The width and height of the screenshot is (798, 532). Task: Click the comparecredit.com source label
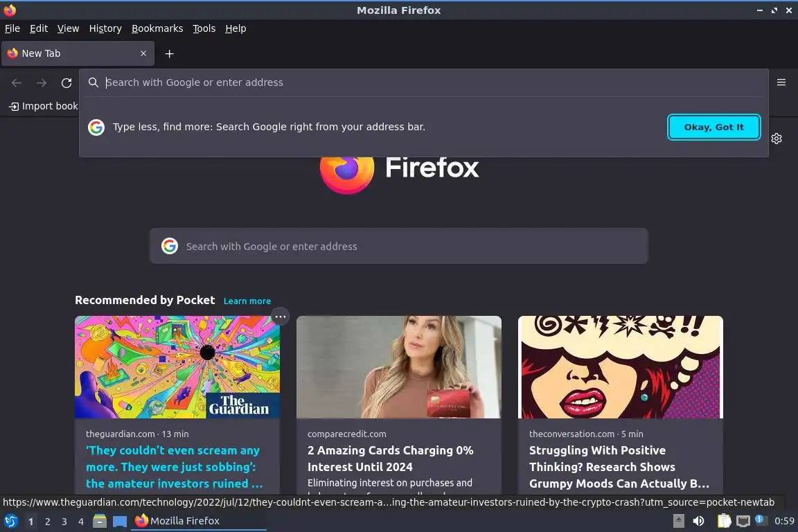(x=346, y=434)
